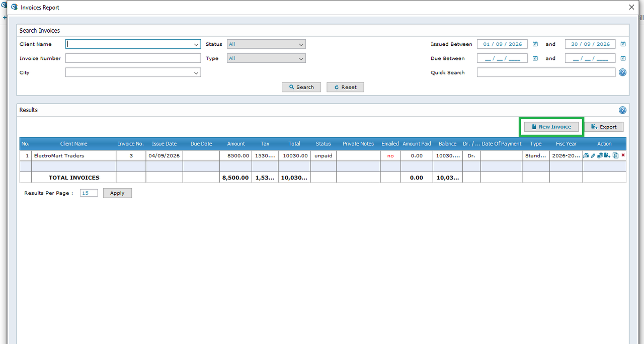Open calendar for Issued Between start date
Screen dimensions: 644x344
pos(535,44)
